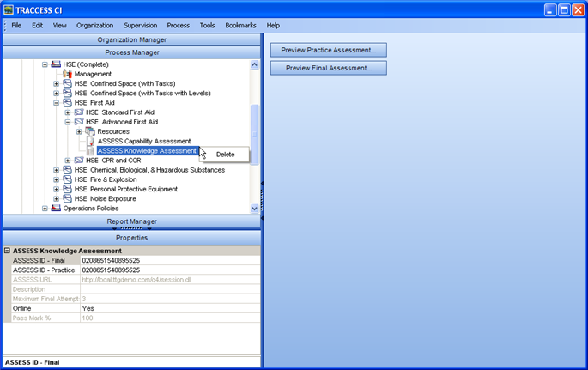Click the Personal Protective Equipment icon
The width and height of the screenshot is (588, 370).
tap(67, 189)
